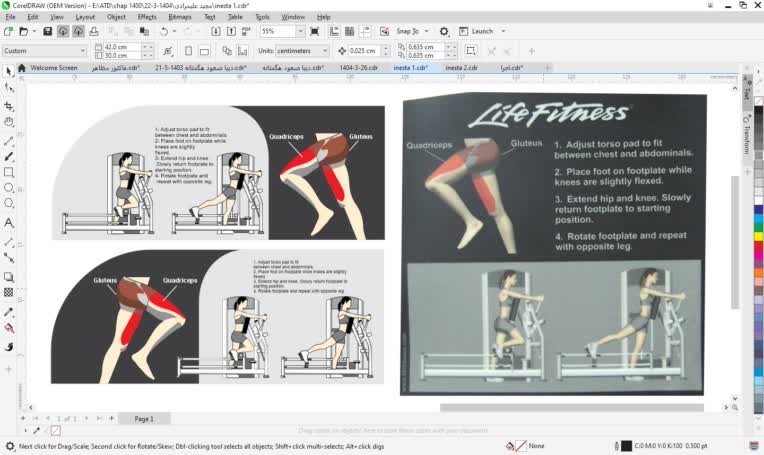The height and width of the screenshot is (455, 764).
Task: Click the nudge distance 0.025 cm field
Action: pos(365,51)
